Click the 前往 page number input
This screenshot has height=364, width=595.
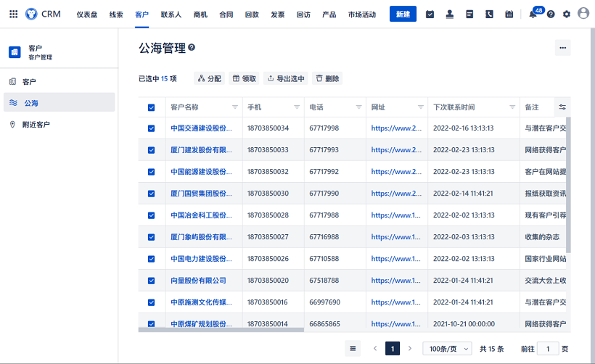[x=548, y=349]
